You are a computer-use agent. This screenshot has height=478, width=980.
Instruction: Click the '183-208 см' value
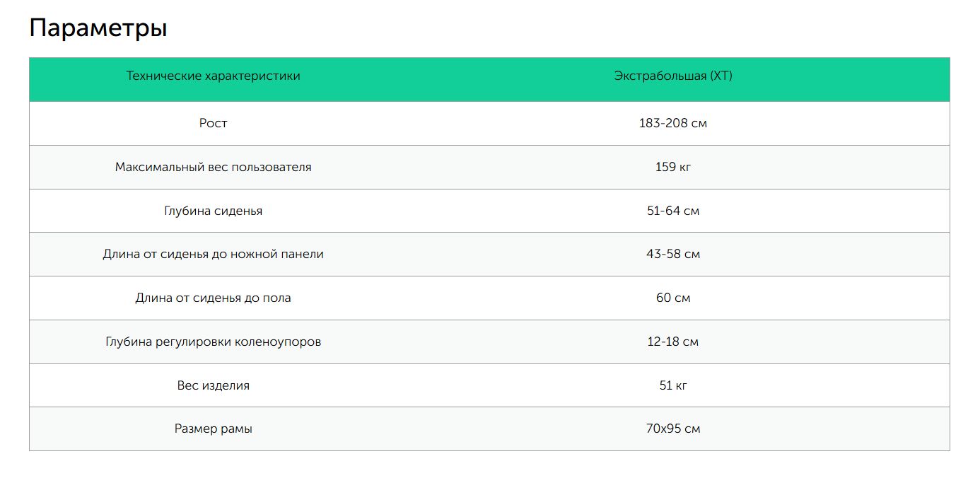pos(673,123)
